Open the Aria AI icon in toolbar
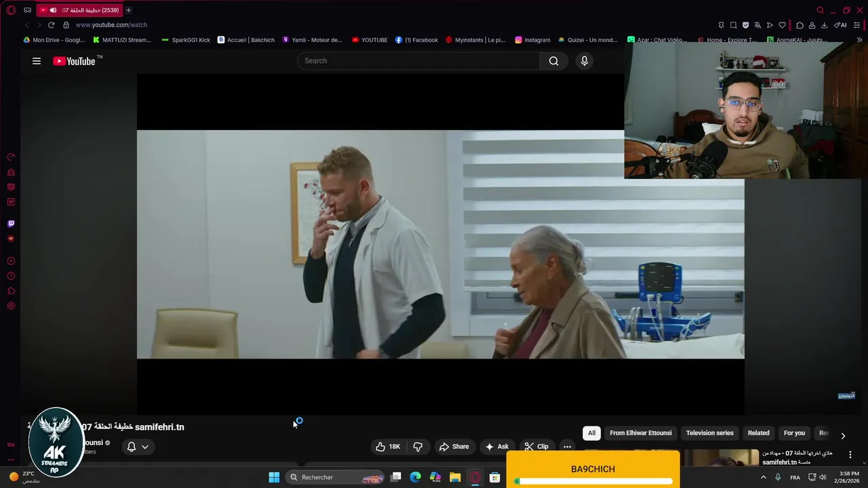Image resolution: width=868 pixels, height=488 pixels. point(841,25)
